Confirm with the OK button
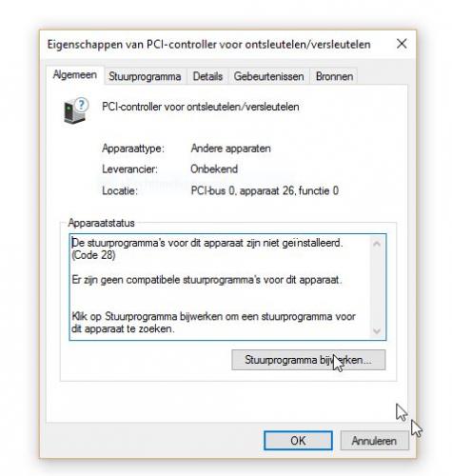This screenshot has width=452, height=476. tap(298, 441)
